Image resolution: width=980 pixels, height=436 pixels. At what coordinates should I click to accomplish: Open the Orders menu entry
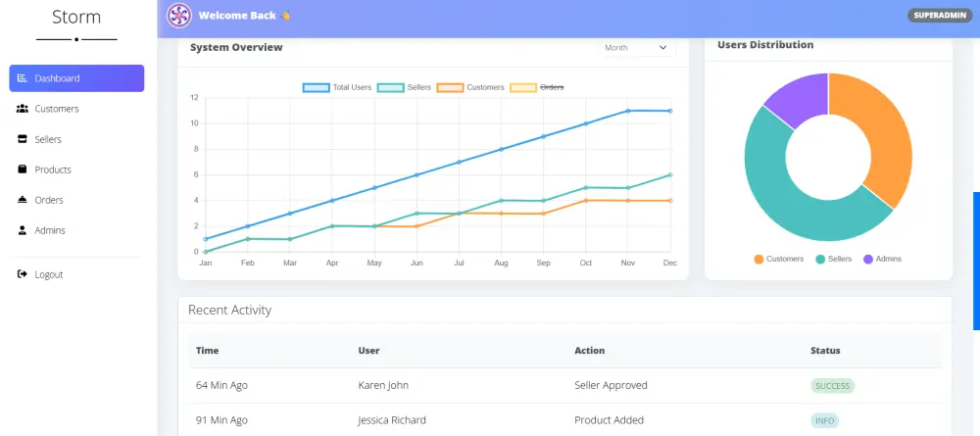point(76,200)
